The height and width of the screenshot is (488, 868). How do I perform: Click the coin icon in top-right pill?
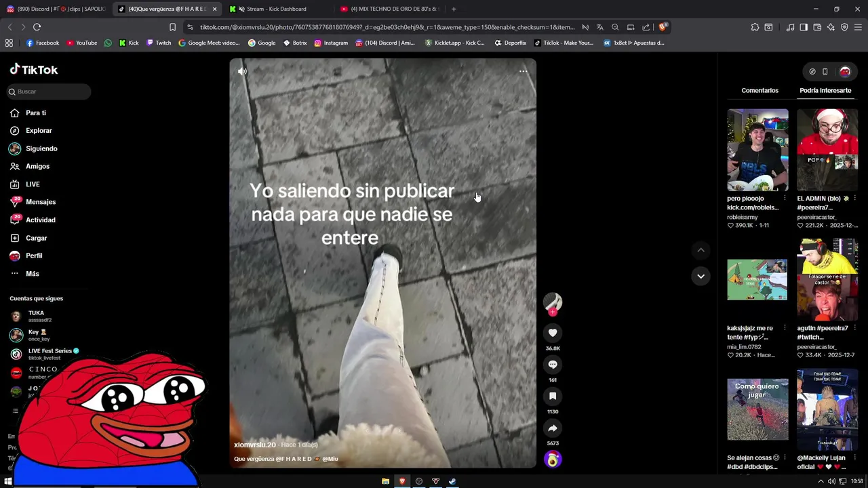[x=812, y=71]
